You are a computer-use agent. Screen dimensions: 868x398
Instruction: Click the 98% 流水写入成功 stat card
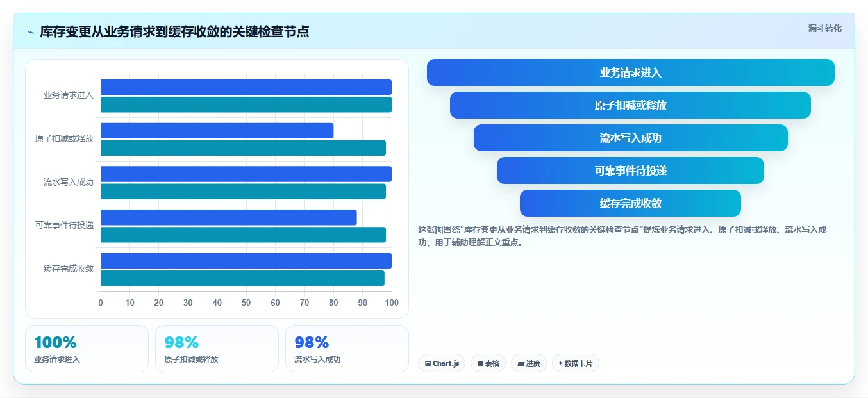pyautogui.click(x=347, y=349)
